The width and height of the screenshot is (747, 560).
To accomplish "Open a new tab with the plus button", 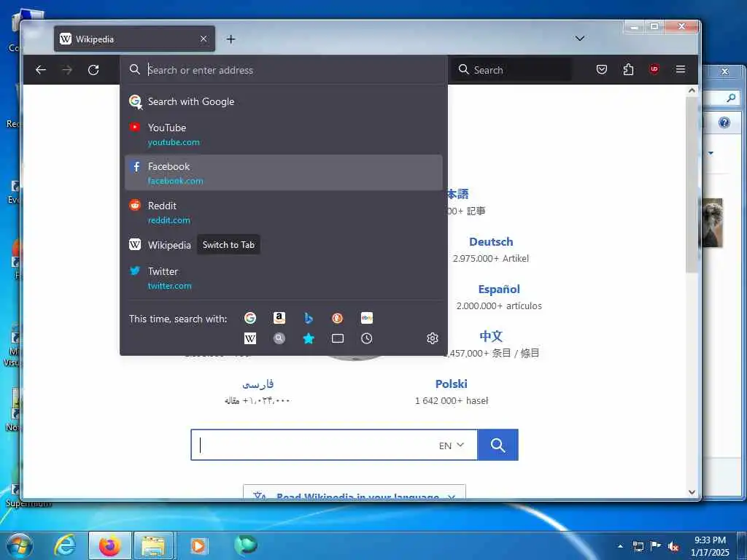I will [x=231, y=39].
